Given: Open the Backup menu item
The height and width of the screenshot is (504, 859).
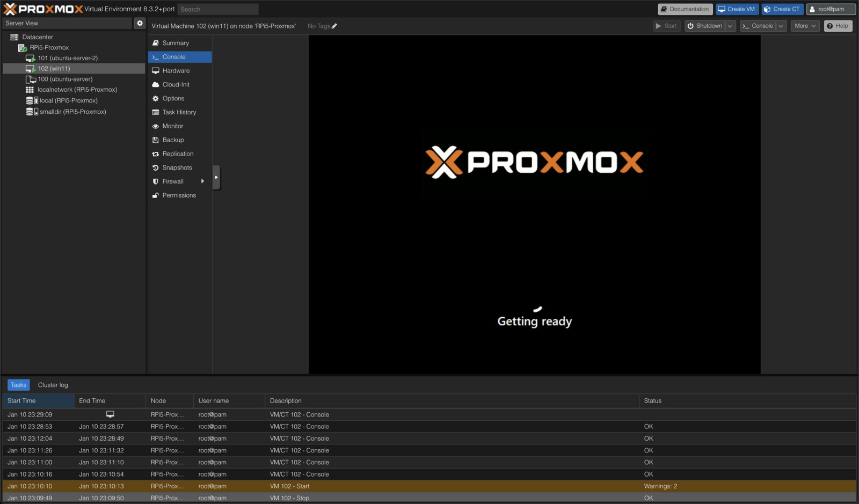Looking at the screenshot, I should [180, 140].
